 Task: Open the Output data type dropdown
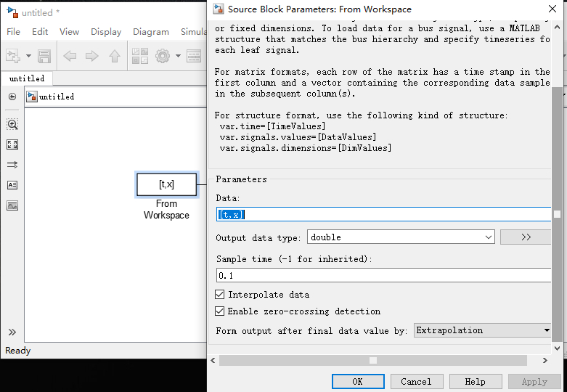[x=401, y=237]
